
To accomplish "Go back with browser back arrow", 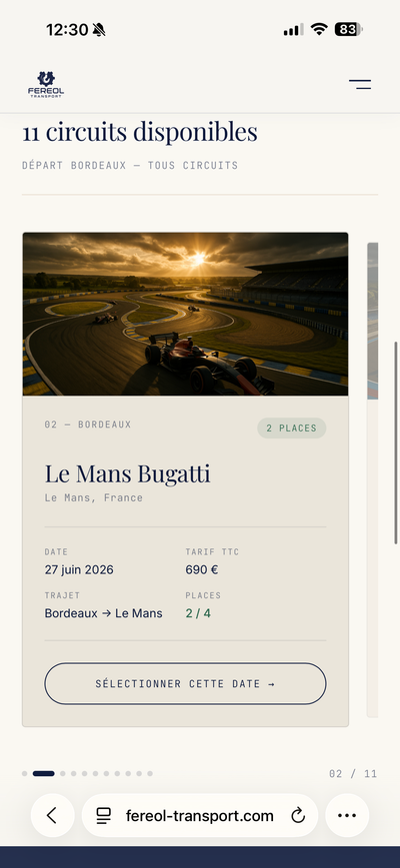I will click(52, 815).
